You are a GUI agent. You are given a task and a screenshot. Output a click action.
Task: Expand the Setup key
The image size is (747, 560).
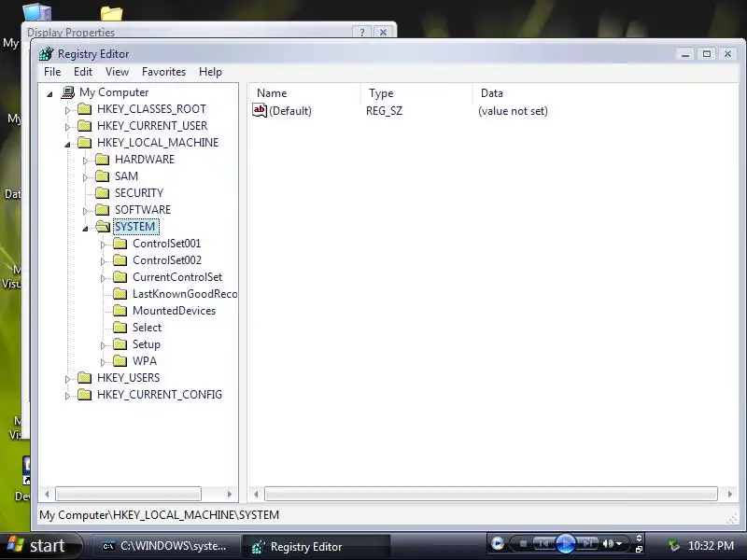tap(103, 345)
